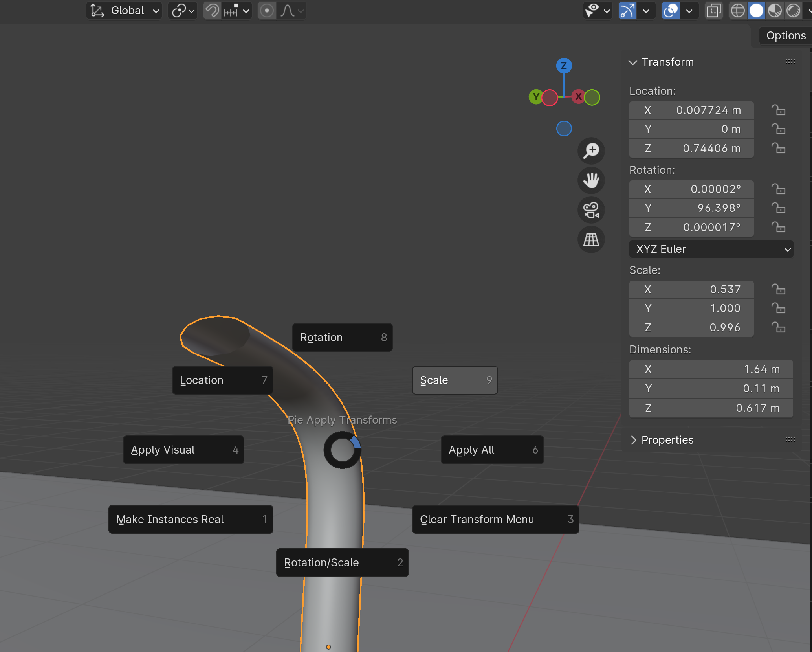Click the red X axis gizmo ball
The image size is (812, 652).
tap(578, 97)
